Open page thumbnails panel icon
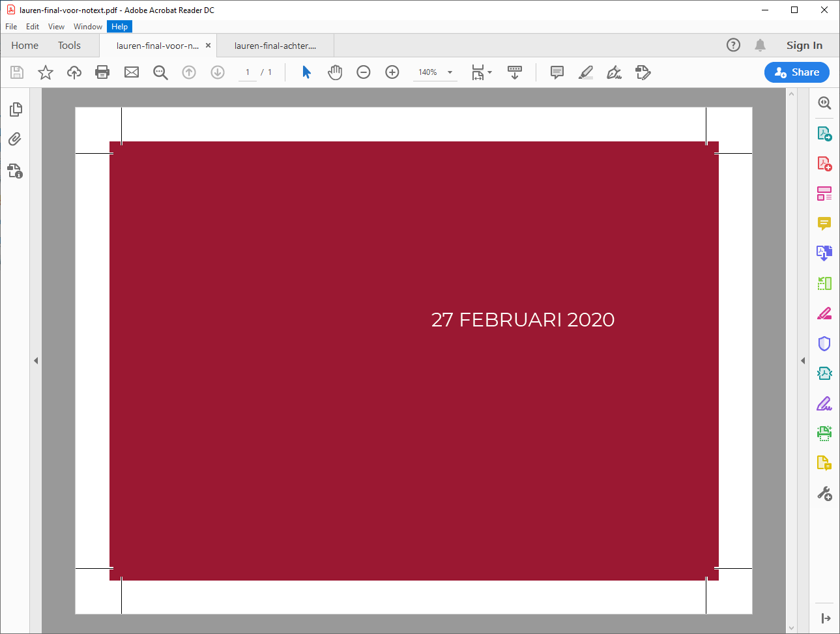Viewport: 840px width, 634px height. [x=16, y=109]
